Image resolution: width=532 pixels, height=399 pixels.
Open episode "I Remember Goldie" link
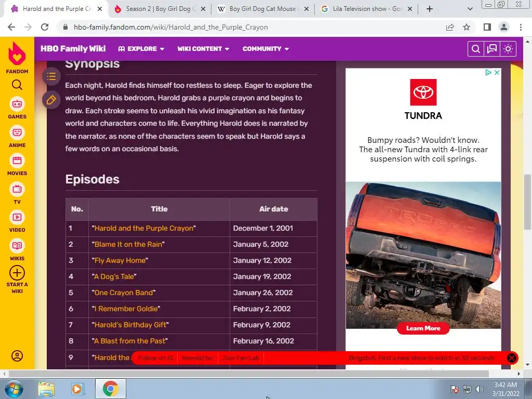126,309
